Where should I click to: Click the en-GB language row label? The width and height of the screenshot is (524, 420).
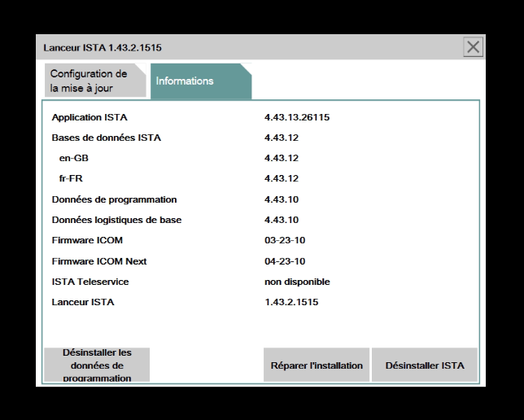pyautogui.click(x=73, y=158)
